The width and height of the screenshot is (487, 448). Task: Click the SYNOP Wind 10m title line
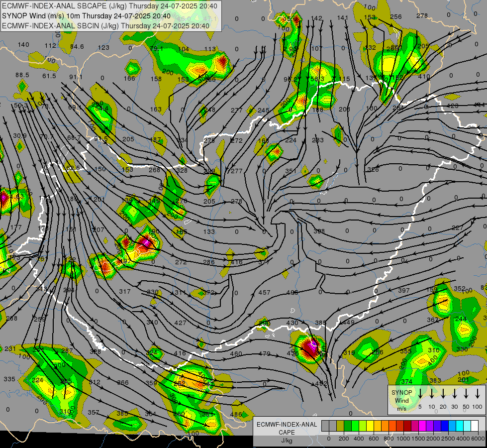point(86,16)
